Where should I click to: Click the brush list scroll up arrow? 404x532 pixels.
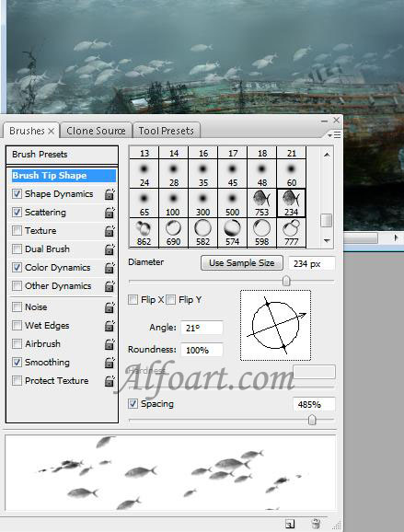[x=327, y=155]
